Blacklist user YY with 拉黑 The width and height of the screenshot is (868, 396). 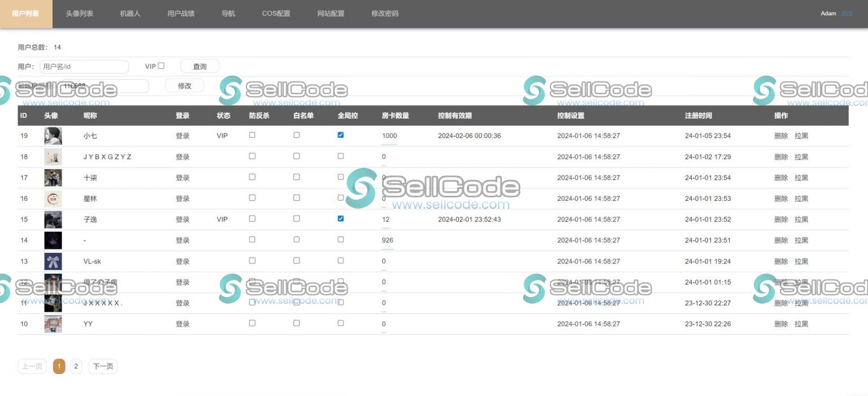tap(801, 325)
